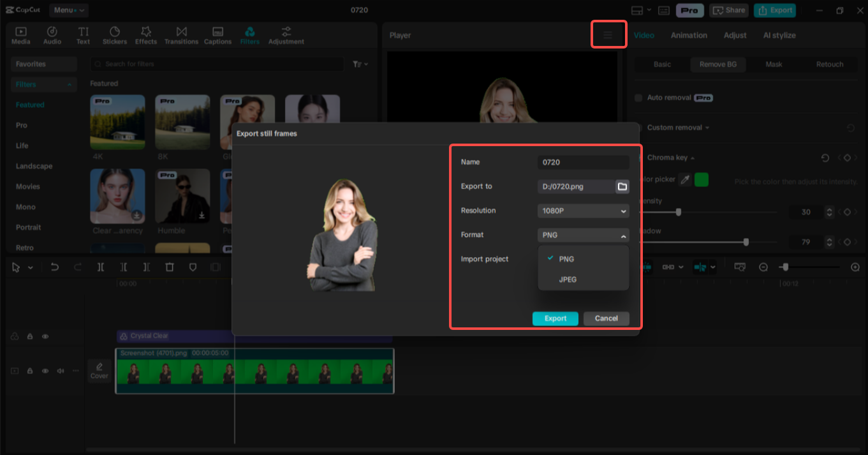
Task: Click the Export button in the dialog
Action: tap(554, 318)
